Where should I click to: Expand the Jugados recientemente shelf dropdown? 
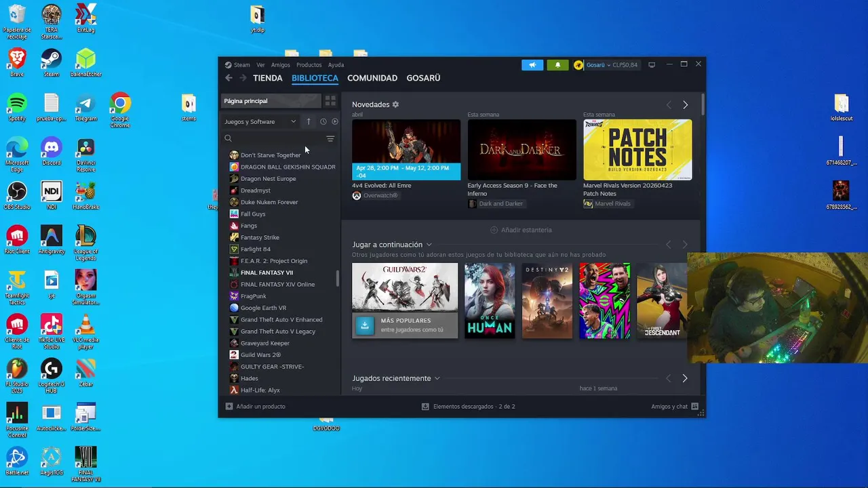tap(437, 378)
